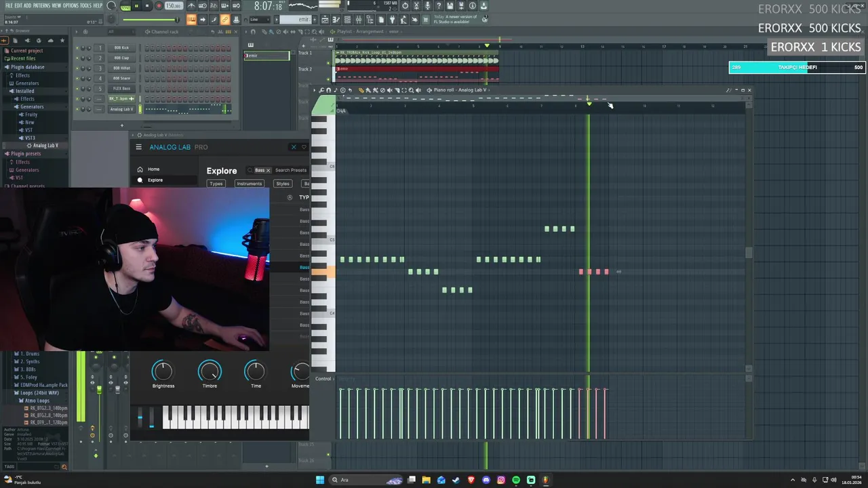Image resolution: width=868 pixels, height=488 pixels.
Task: Select the piano roll draw pencil tool
Action: 361,90
